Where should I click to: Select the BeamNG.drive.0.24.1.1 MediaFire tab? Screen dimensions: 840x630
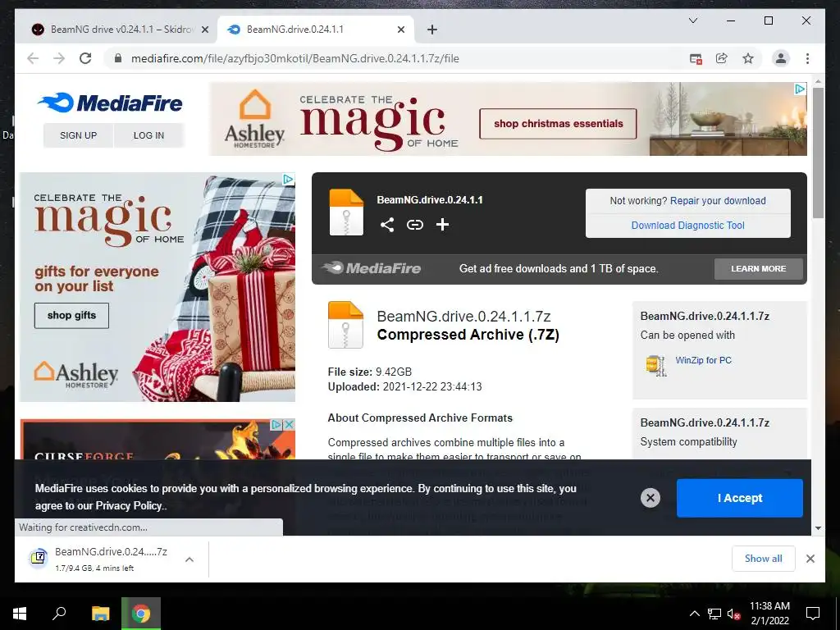click(316, 30)
